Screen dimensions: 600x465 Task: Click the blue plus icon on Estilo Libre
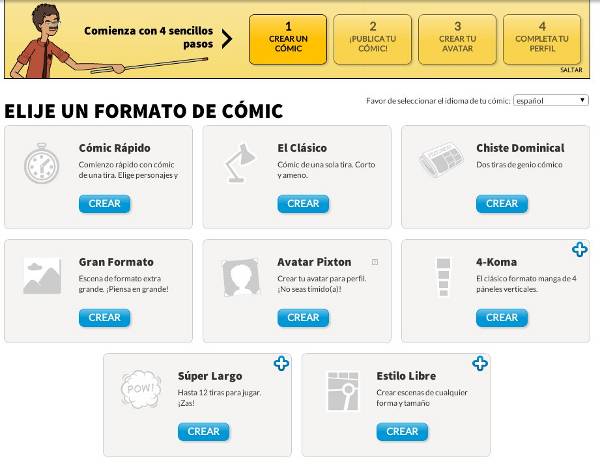tap(480, 364)
